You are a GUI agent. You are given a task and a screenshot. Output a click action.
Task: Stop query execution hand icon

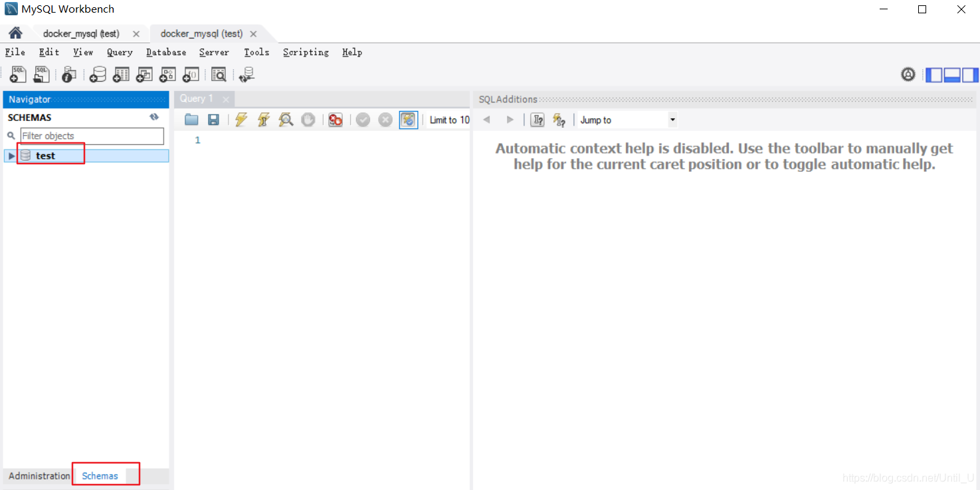click(x=308, y=120)
